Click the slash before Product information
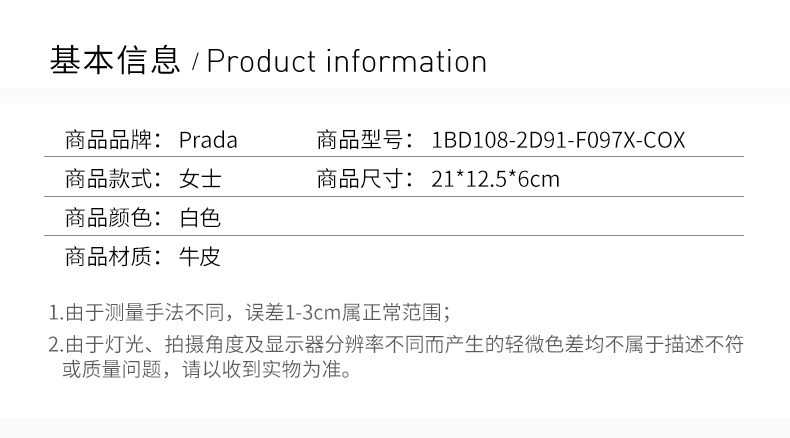 click(x=195, y=63)
